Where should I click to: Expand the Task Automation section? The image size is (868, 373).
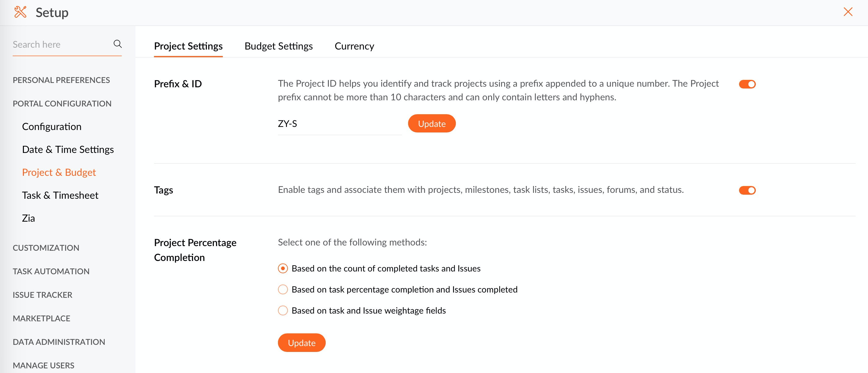[51, 271]
